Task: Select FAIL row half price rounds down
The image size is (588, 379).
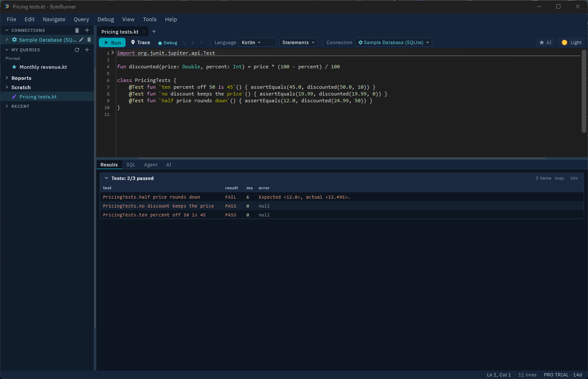Action: tap(342, 197)
